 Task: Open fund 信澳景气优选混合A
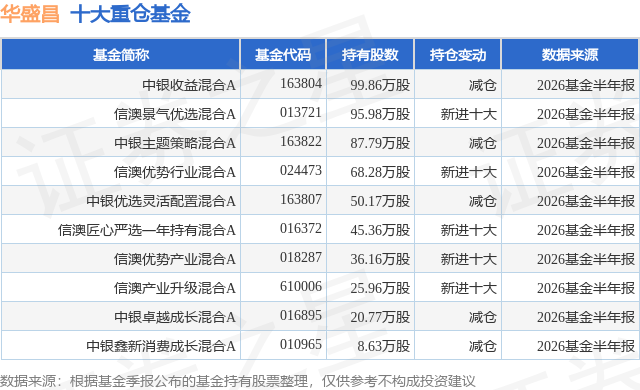coord(175,114)
